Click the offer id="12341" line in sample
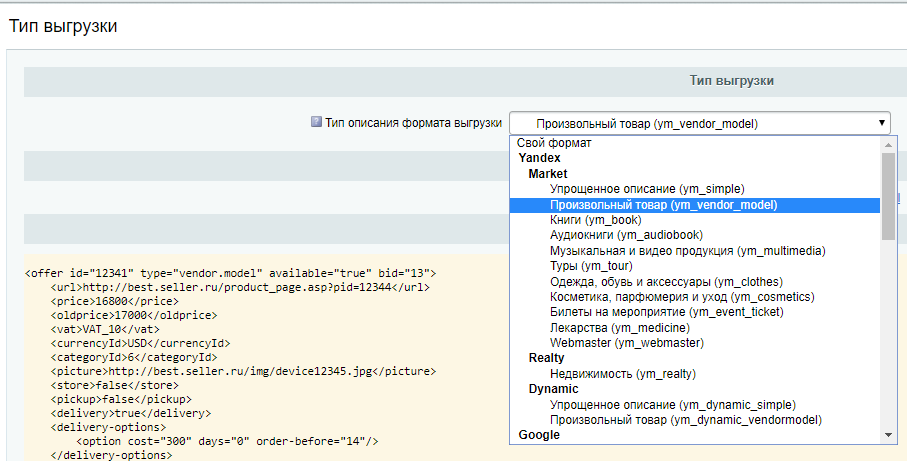 coord(230,273)
